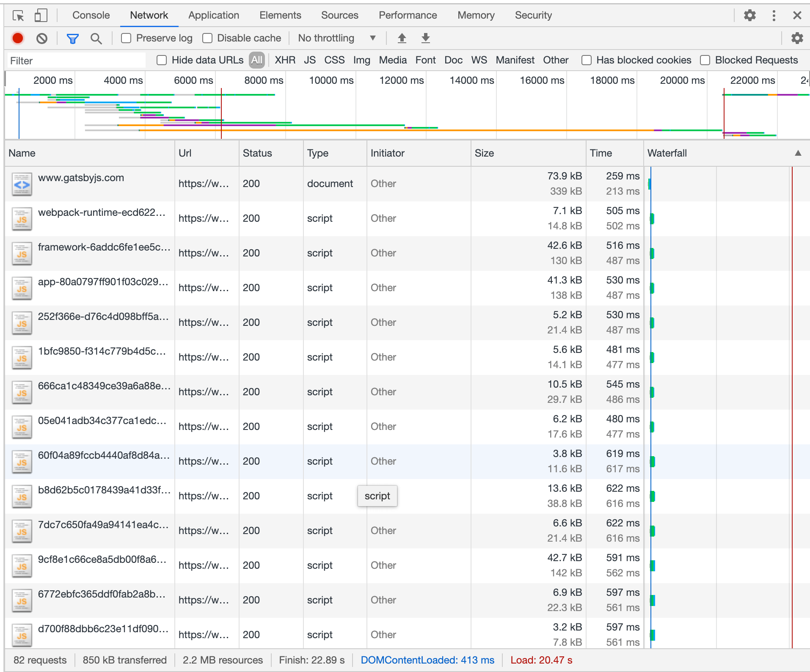The width and height of the screenshot is (810, 672).
Task: Sort by the Time column header
Action: pos(614,153)
